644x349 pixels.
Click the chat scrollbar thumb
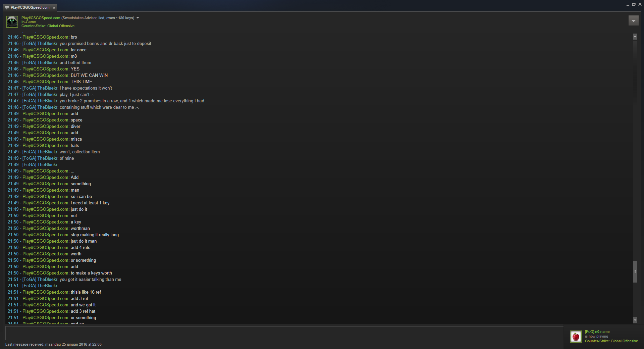pyautogui.click(x=635, y=272)
